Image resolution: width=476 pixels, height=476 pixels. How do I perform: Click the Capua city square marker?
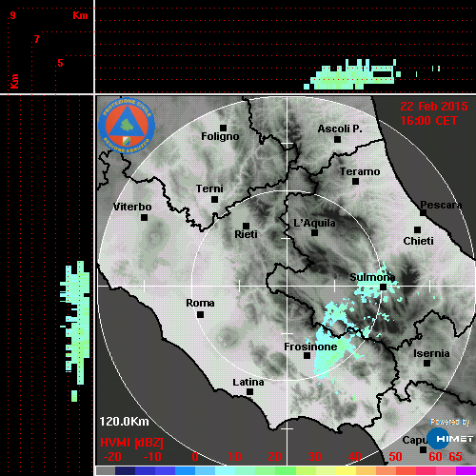tap(423, 449)
